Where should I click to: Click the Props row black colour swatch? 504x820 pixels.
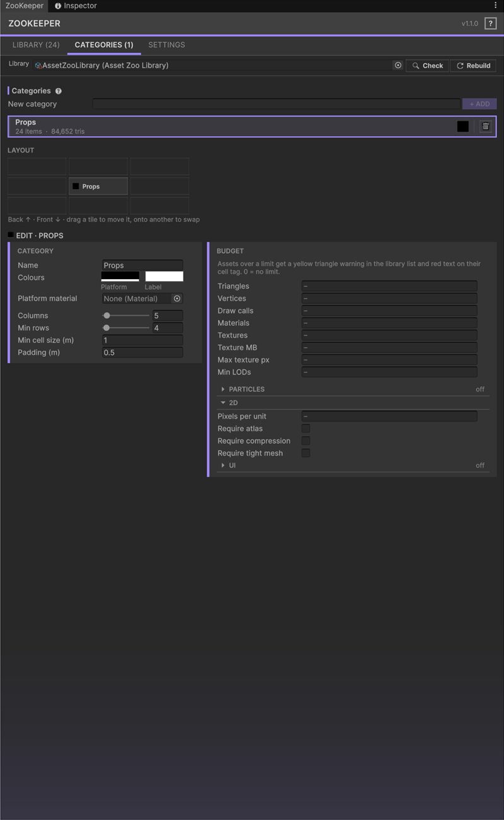(x=463, y=126)
